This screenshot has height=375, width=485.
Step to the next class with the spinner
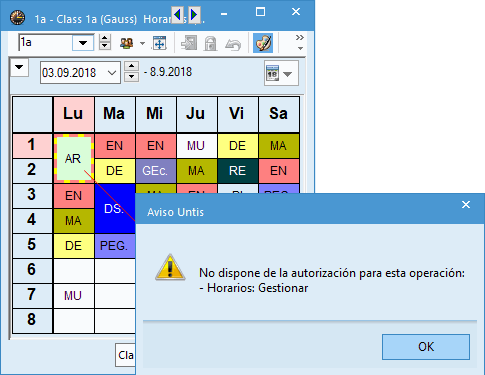pyautogui.click(x=105, y=46)
